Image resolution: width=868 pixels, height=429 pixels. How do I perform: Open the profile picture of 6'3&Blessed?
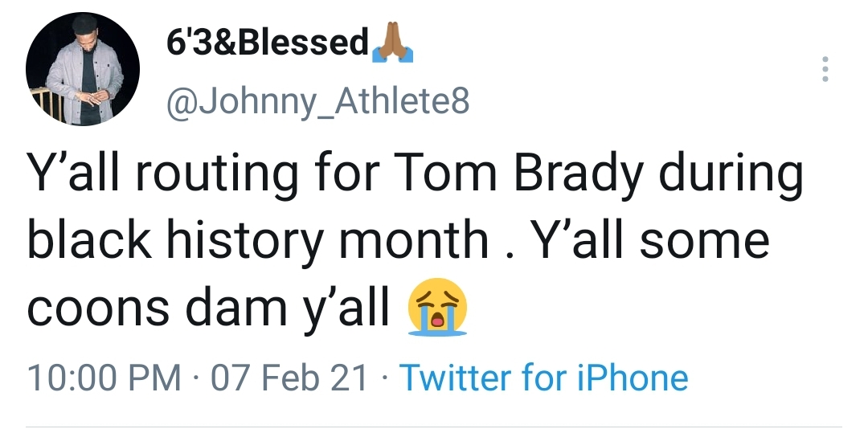pyautogui.click(x=83, y=69)
